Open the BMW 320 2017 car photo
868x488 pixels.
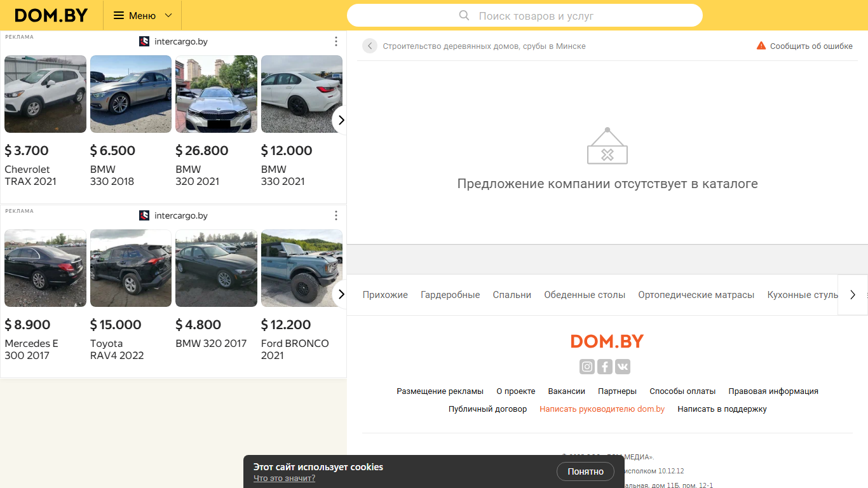coord(216,268)
